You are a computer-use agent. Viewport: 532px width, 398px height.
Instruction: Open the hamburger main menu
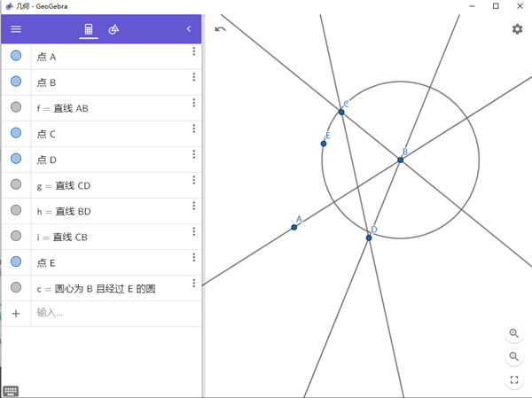point(16,29)
